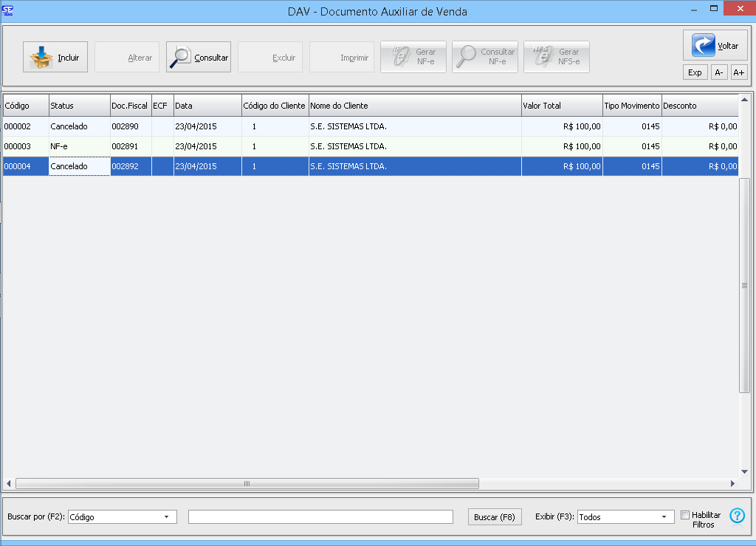Click the Gerar NFS-e icon
Image resolution: width=756 pixels, height=546 pixels.
click(x=540, y=57)
